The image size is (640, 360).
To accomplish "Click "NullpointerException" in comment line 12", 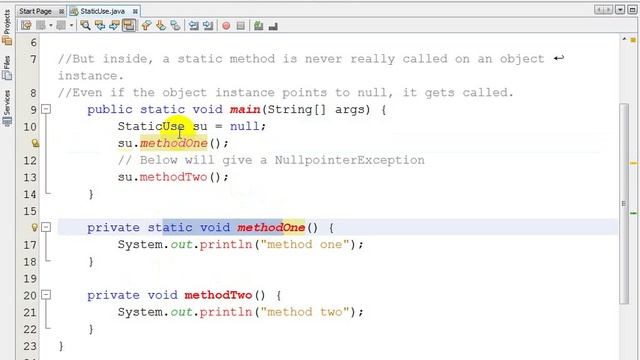I will [350, 160].
